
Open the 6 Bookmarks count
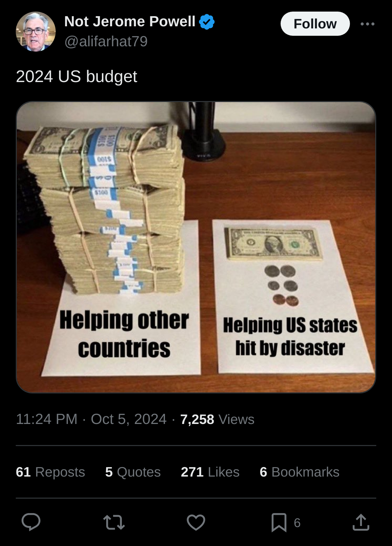click(x=300, y=472)
